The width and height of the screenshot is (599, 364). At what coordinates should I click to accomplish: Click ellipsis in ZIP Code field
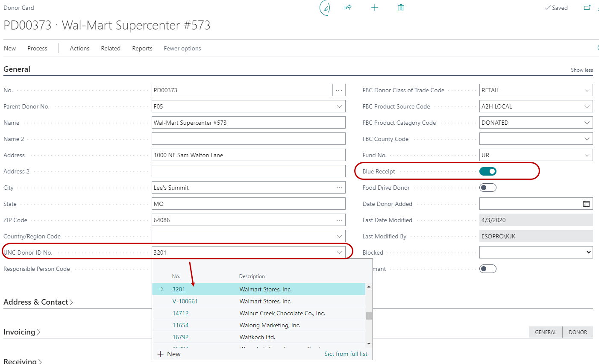tap(339, 220)
